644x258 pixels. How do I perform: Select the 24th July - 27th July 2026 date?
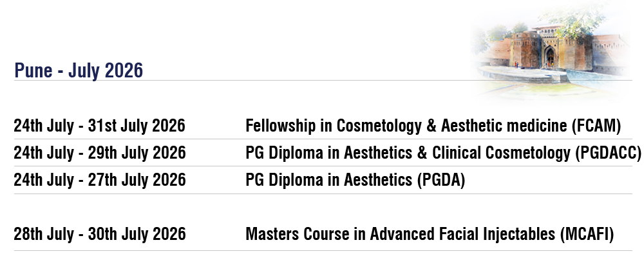[x=100, y=181]
